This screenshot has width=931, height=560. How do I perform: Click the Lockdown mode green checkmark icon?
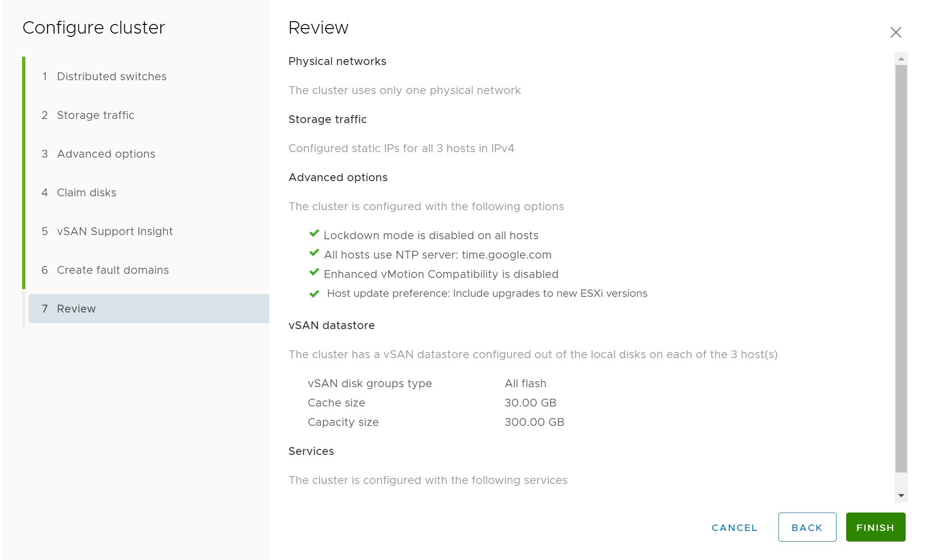click(x=314, y=234)
